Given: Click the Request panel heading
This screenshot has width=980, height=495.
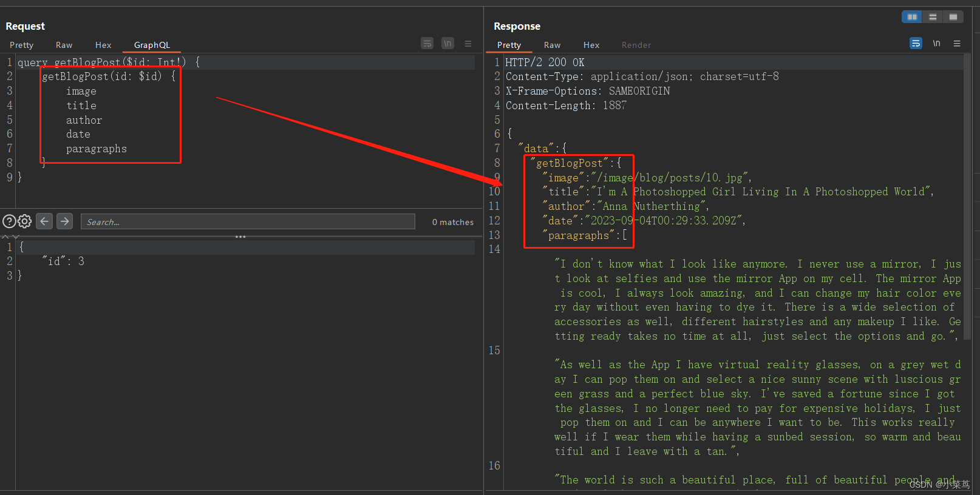Looking at the screenshot, I should pyautogui.click(x=25, y=26).
